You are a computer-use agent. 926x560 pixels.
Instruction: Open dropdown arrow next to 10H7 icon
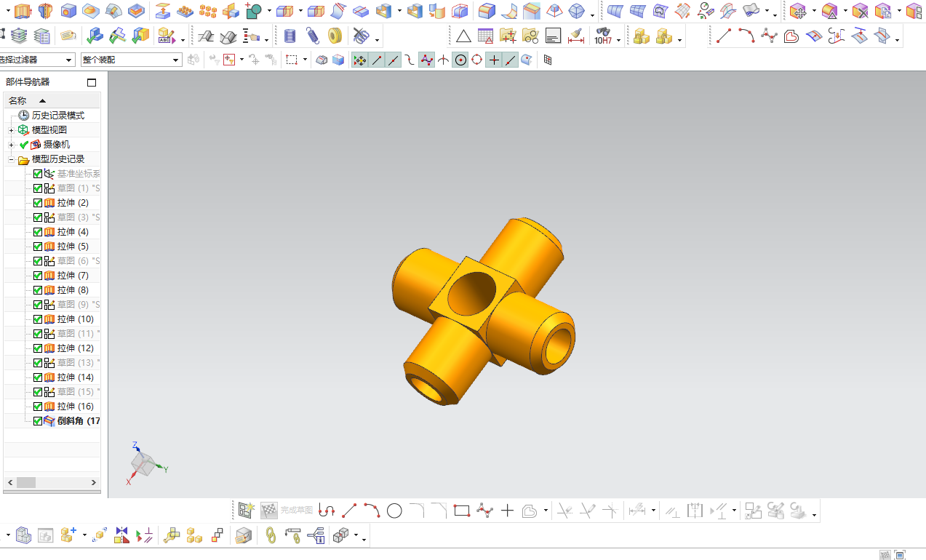pyautogui.click(x=618, y=40)
